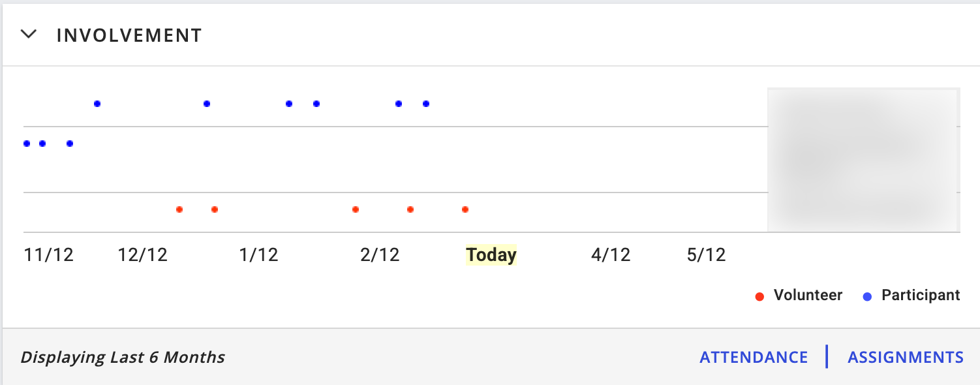Click the 1/12 date axis label
This screenshot has width=980, height=385.
pyautogui.click(x=259, y=254)
